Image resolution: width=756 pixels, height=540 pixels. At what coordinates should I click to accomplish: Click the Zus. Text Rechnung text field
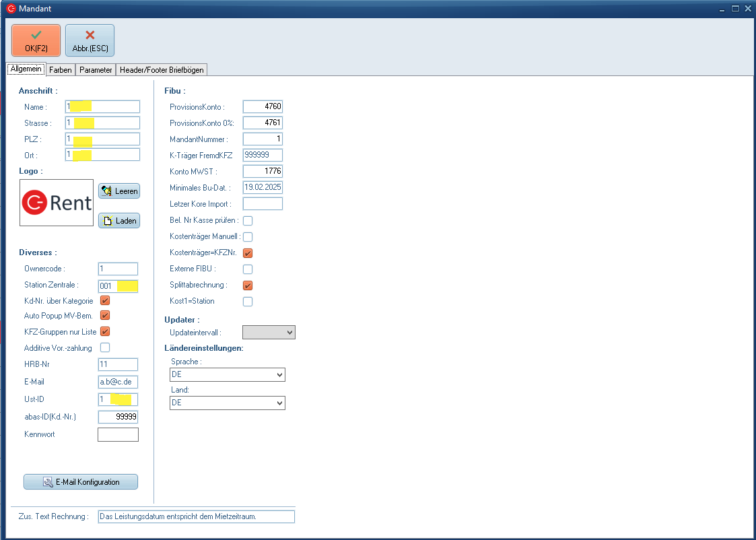pos(196,516)
